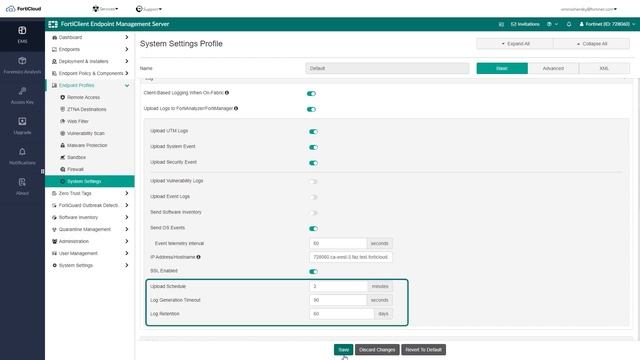The width and height of the screenshot is (640, 360).
Task: Click the Save button
Action: tap(343, 349)
